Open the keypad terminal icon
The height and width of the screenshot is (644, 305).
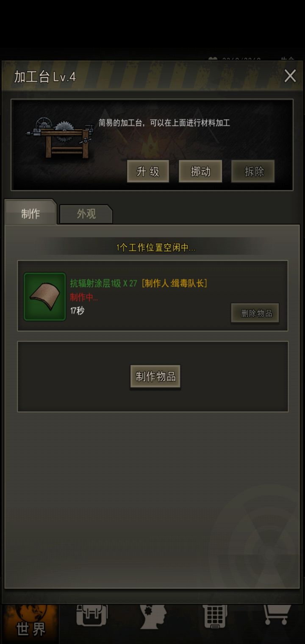215,617
